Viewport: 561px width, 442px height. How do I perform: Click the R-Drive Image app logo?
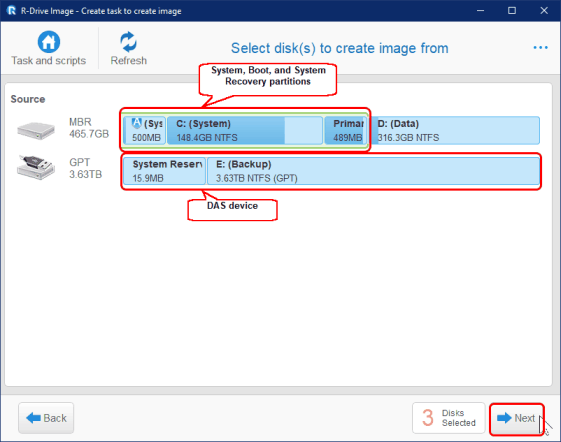[x=11, y=10]
